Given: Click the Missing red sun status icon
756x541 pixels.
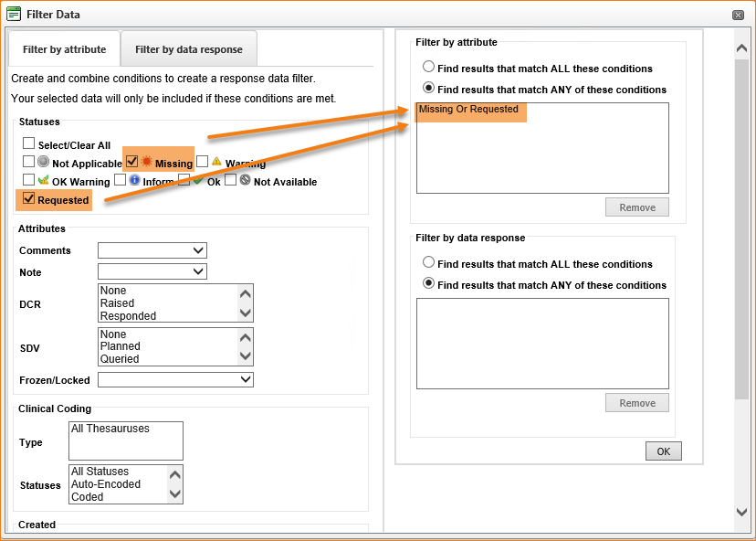Looking at the screenshot, I should pos(147,161).
